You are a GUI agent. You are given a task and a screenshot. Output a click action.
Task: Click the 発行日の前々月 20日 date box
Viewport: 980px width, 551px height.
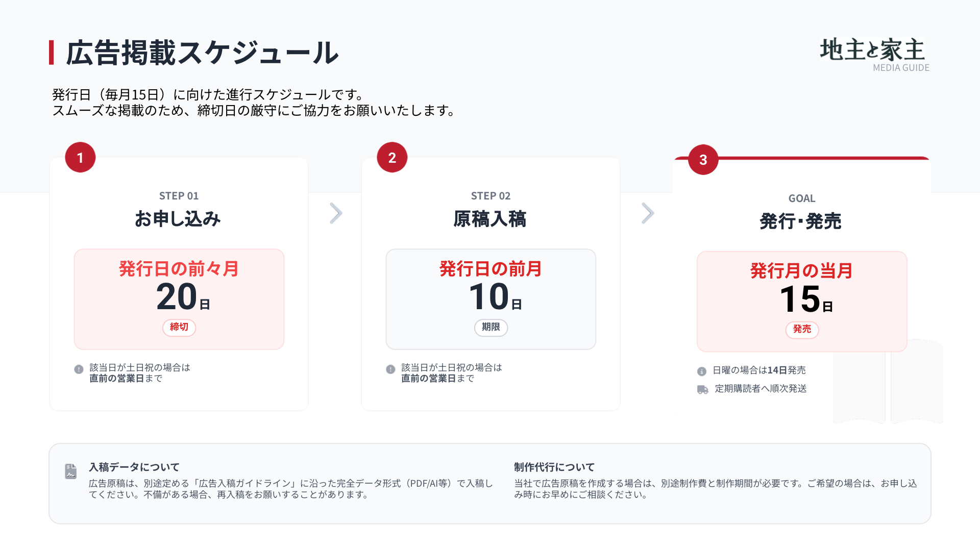[x=179, y=299]
